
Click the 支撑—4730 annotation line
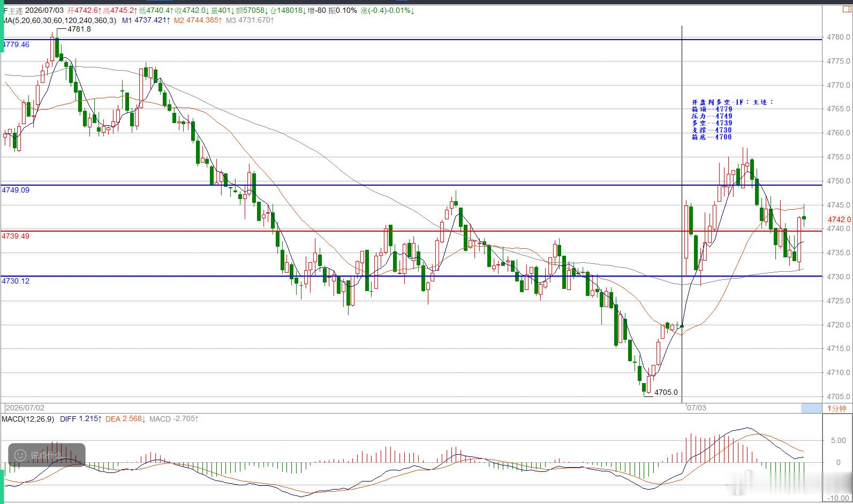(x=712, y=130)
